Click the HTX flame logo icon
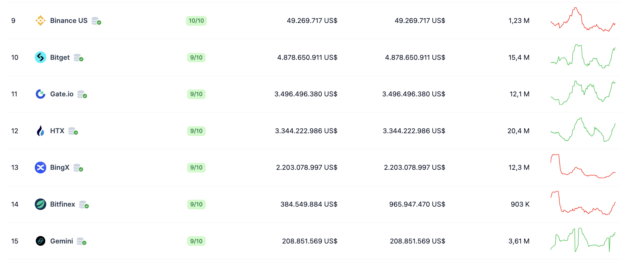 [x=40, y=131]
